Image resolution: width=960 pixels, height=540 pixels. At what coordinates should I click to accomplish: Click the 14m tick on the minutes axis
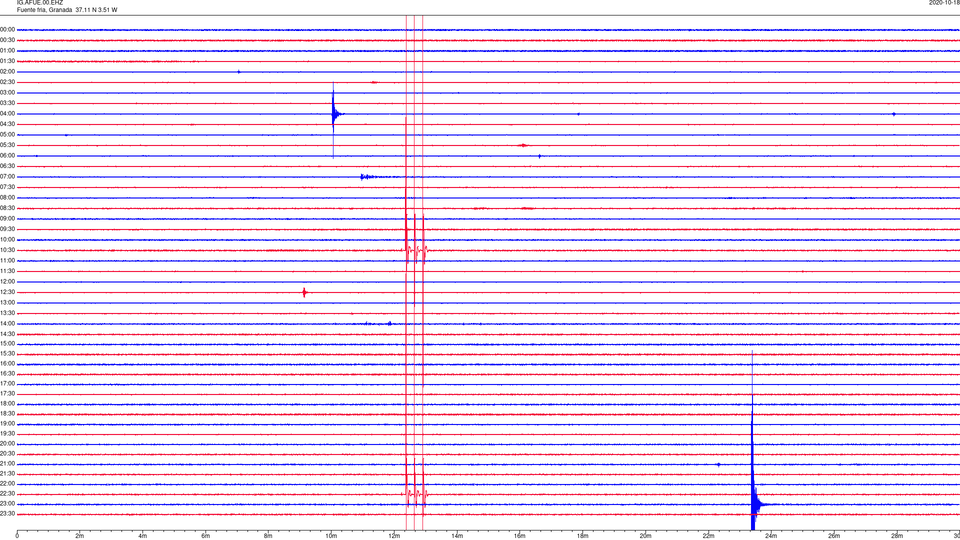pos(457,536)
